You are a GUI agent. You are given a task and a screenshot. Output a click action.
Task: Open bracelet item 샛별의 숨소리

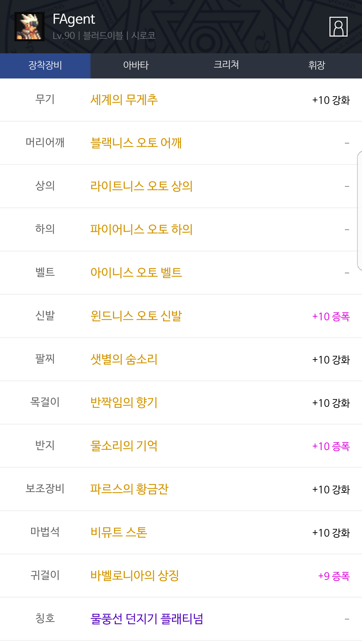124,359
